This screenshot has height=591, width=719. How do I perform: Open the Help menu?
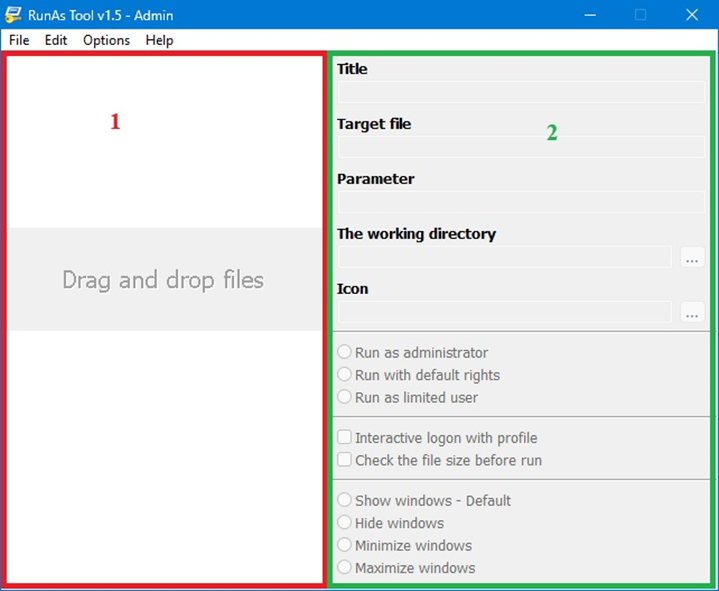[160, 40]
